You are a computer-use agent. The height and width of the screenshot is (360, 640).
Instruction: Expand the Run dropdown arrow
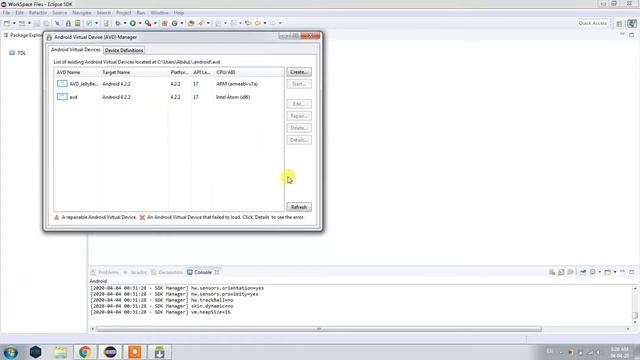(140, 23)
